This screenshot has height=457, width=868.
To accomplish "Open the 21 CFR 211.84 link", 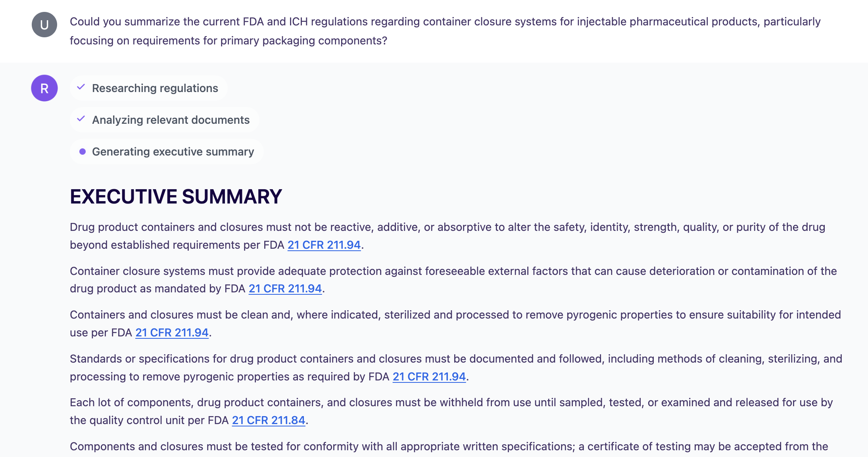I will [x=268, y=420].
